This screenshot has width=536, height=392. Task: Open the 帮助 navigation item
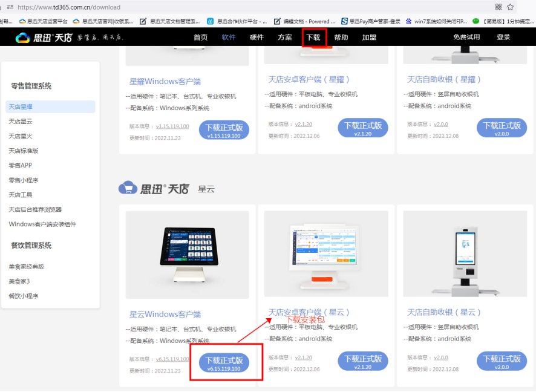click(341, 38)
